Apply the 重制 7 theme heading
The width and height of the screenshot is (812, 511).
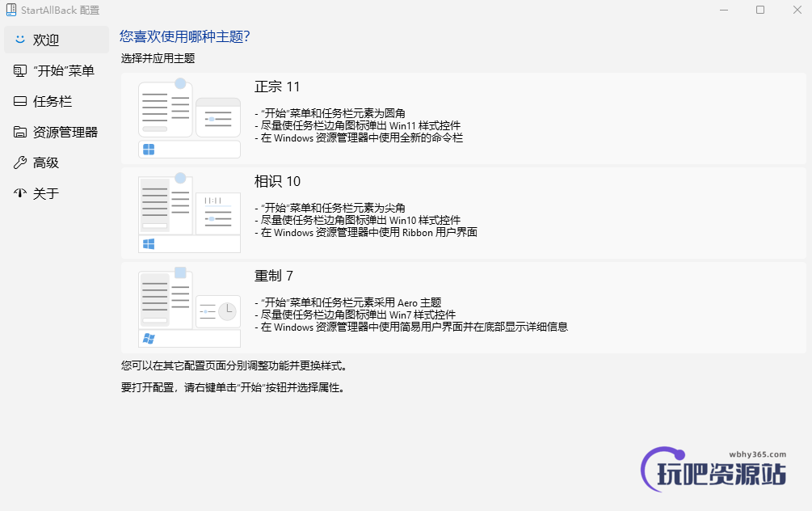(274, 276)
